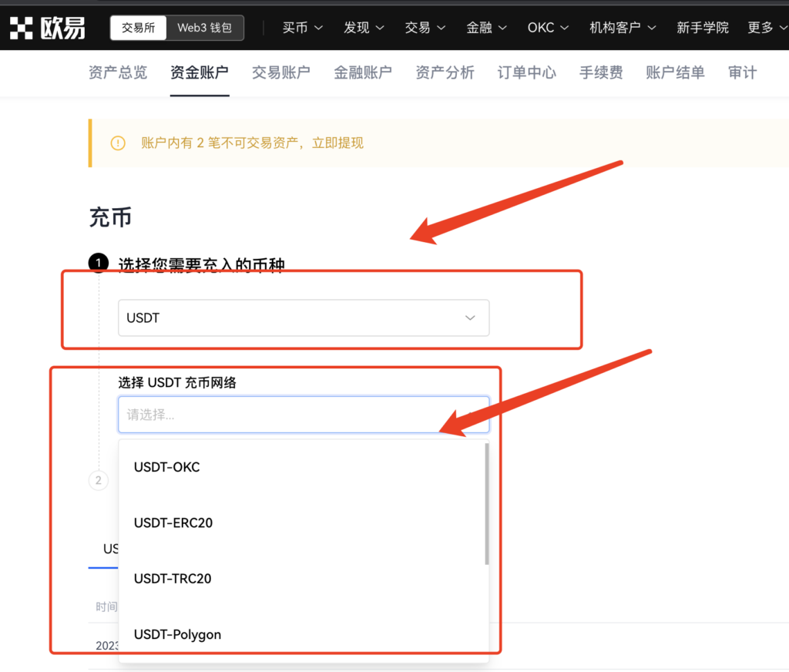Image resolution: width=789 pixels, height=672 pixels.
Task: Click the 选择 USDT 充币网络 label
Action: (177, 382)
